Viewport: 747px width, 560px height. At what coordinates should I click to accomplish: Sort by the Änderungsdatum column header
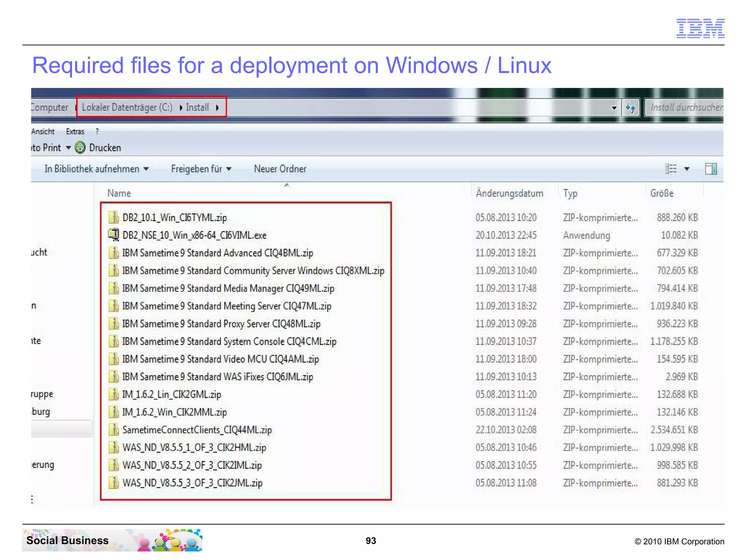coord(510,193)
